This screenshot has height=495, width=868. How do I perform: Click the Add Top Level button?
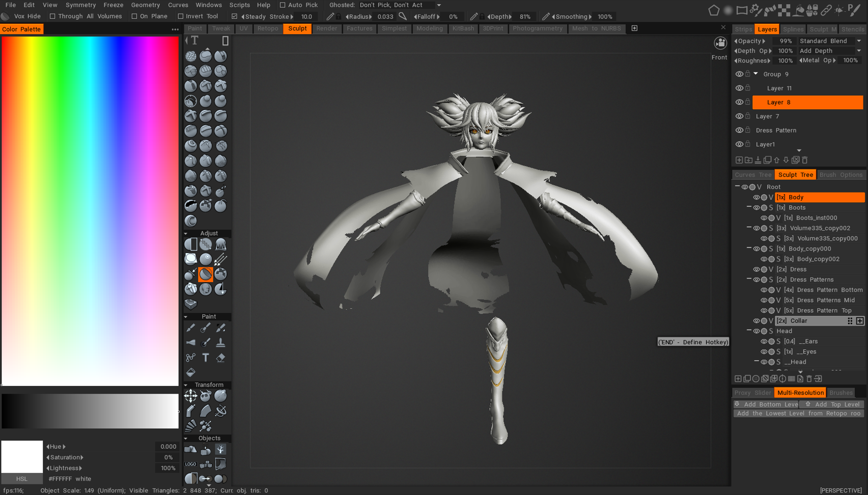click(832, 404)
